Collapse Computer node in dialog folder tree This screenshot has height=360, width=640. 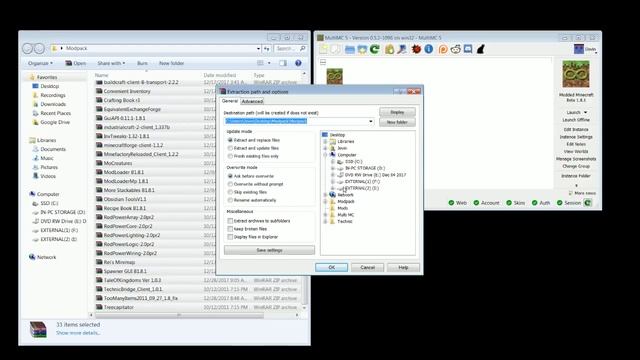point(325,155)
